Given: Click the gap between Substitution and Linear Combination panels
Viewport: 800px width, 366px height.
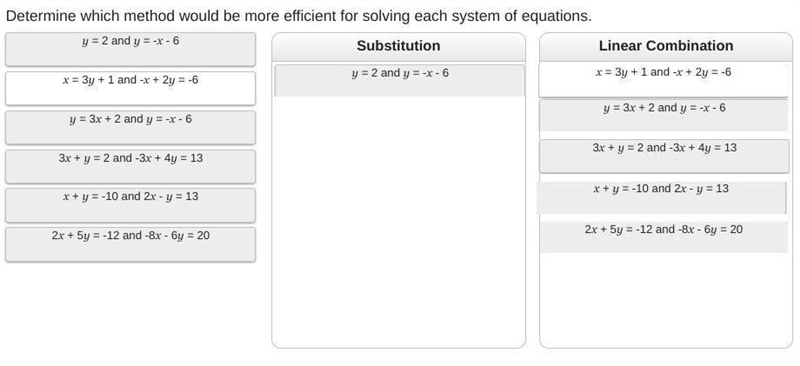Looking at the screenshot, I should 532,190.
